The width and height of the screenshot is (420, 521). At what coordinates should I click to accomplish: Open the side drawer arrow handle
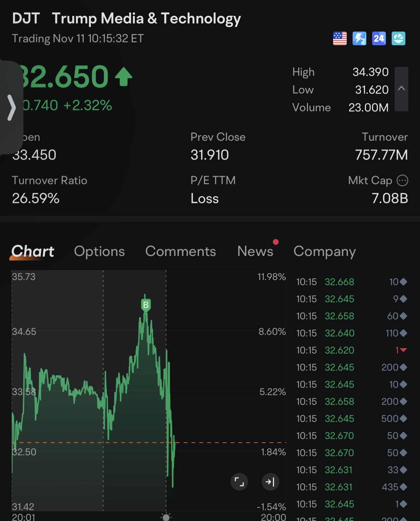click(11, 107)
